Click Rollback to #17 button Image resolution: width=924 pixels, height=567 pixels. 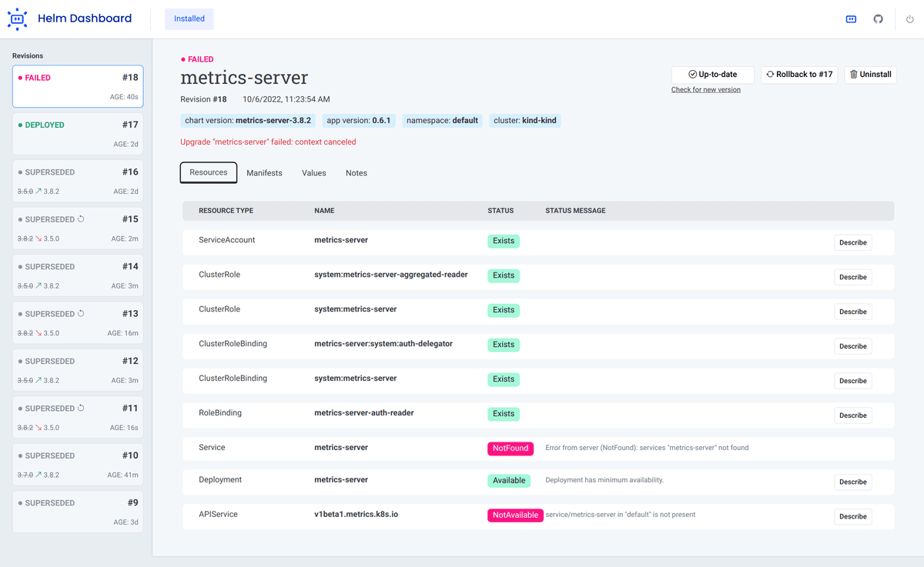tap(799, 75)
